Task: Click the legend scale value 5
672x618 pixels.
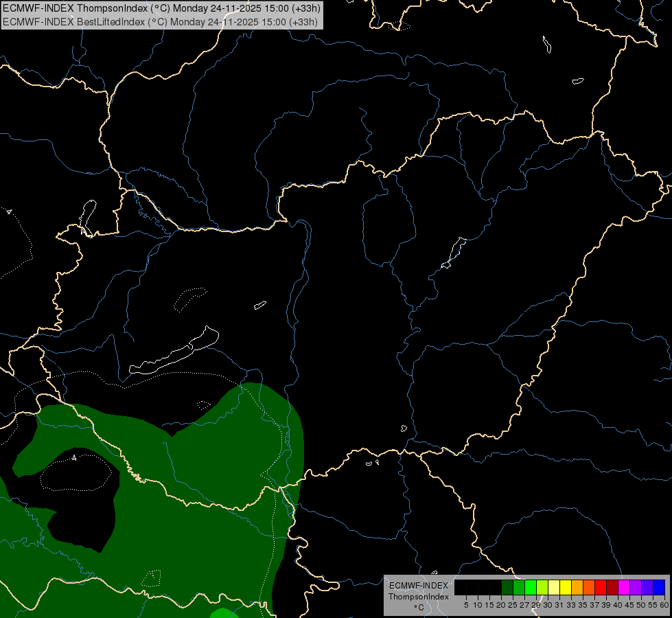Action: [466, 605]
